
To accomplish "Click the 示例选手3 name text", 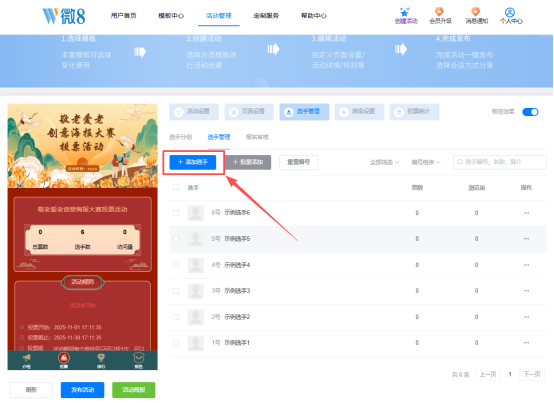I will point(237,291).
